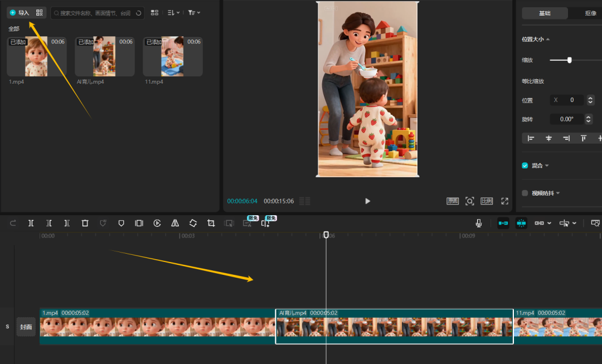Screen dimensions: 602x364
Task: Click the 封面 cover button
Action: click(26, 327)
